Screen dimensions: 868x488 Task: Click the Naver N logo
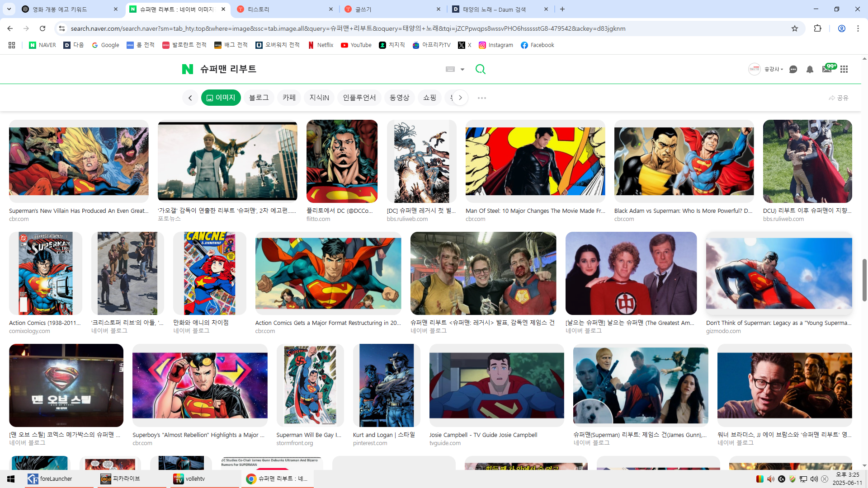(x=187, y=69)
